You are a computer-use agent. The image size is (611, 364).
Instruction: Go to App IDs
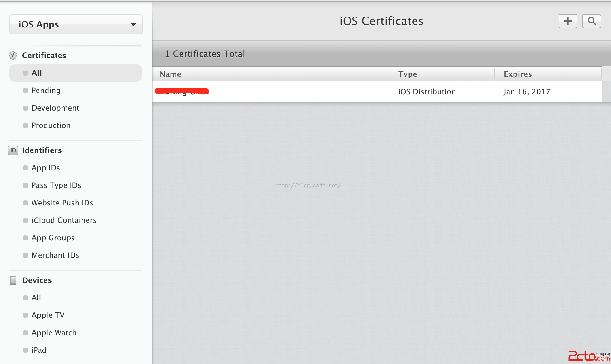coord(46,168)
